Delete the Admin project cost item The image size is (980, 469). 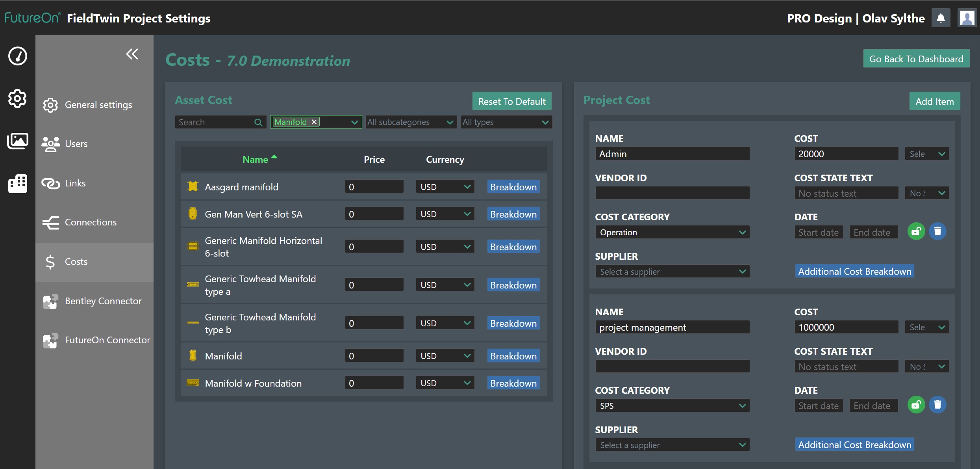pyautogui.click(x=937, y=231)
